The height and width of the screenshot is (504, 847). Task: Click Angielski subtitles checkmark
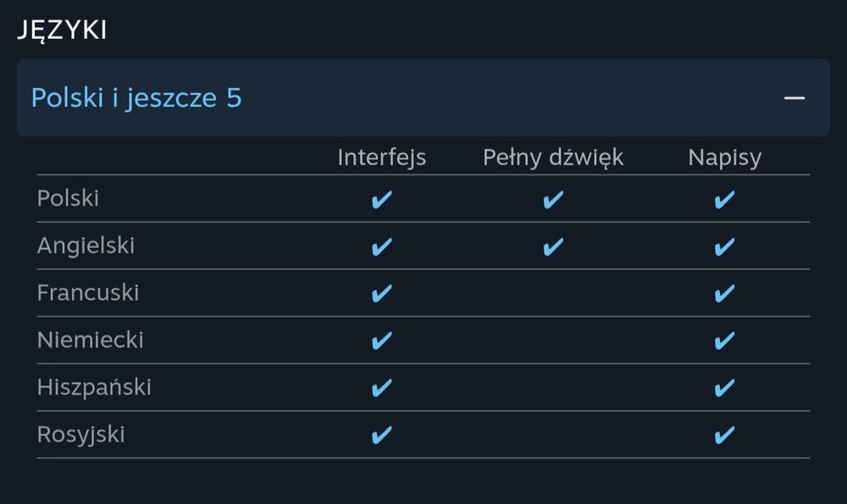coord(724,246)
